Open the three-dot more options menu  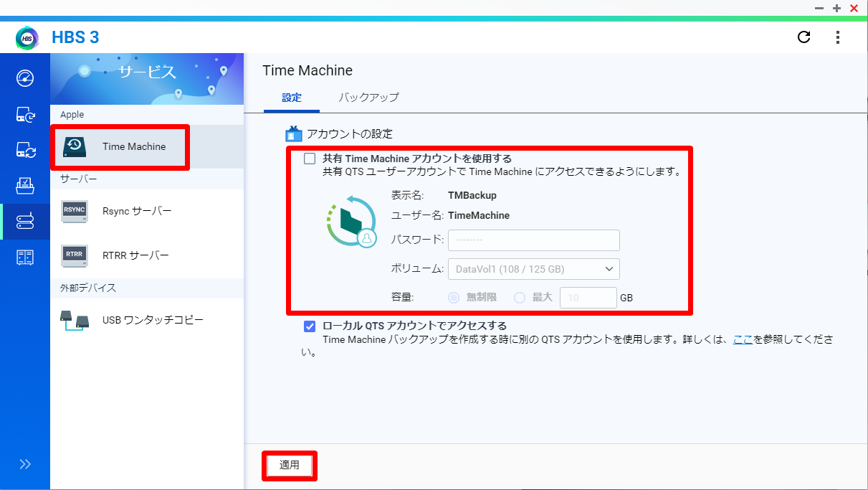[837, 37]
